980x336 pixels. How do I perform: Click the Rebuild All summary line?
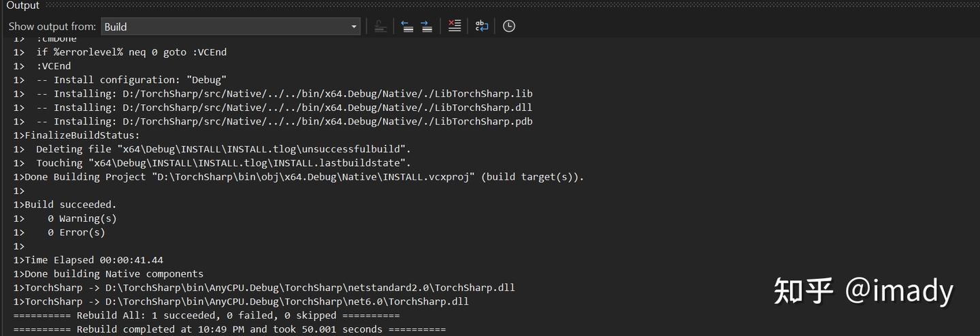206,316
